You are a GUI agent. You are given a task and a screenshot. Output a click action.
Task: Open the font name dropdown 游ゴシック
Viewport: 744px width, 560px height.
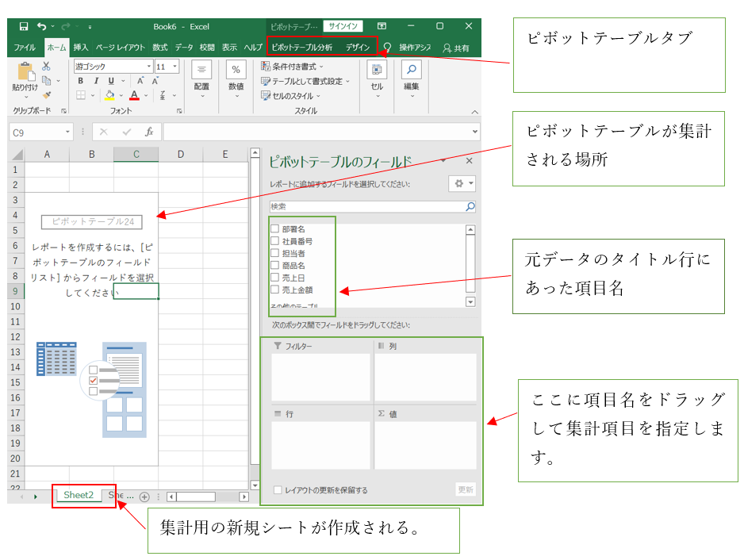[148, 67]
